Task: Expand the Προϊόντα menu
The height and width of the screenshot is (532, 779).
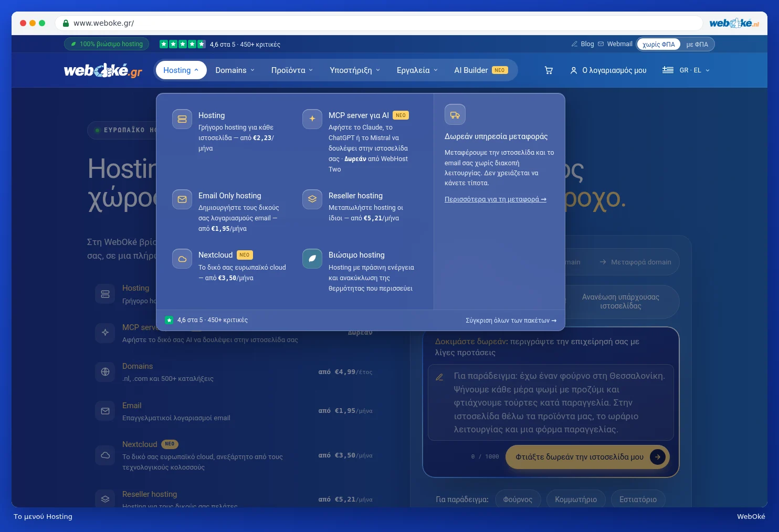Action: [292, 70]
